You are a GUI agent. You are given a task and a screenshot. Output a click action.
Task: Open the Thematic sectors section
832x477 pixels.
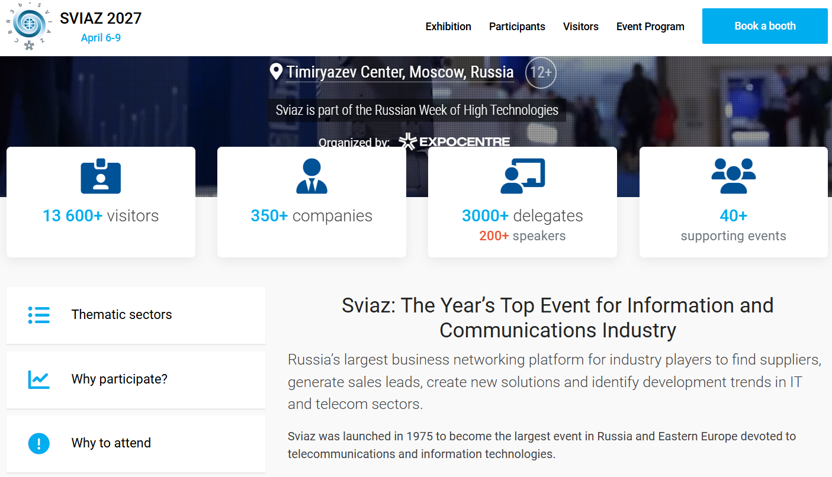tap(136, 315)
